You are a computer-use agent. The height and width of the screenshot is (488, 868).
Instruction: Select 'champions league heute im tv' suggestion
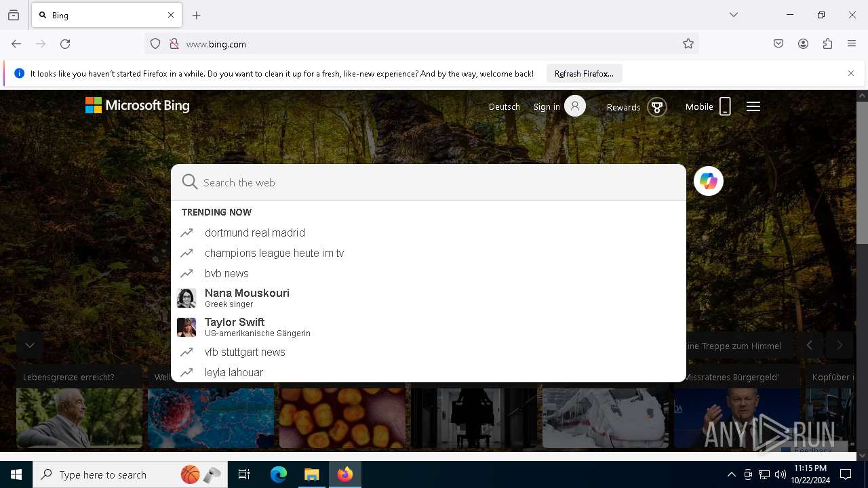click(x=429, y=253)
